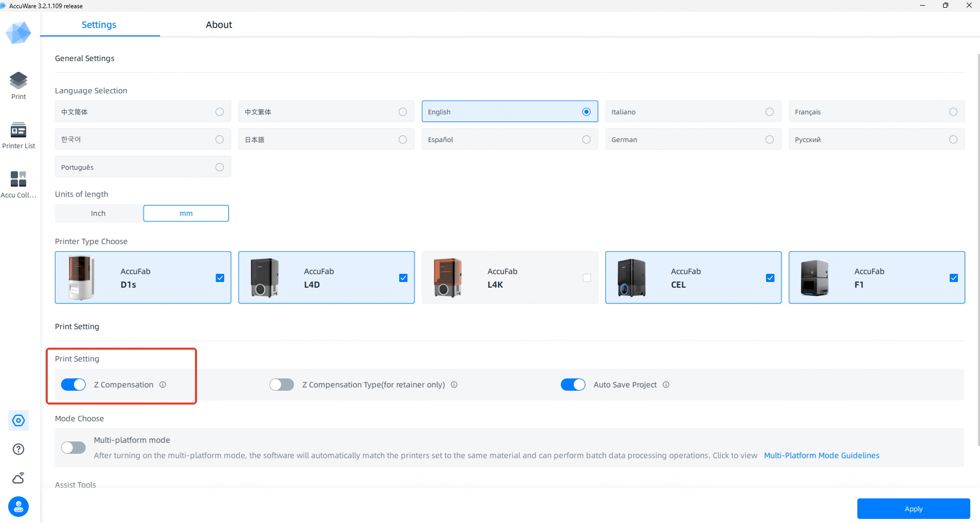
Task: Enable Multi-platform mode toggle
Action: click(x=73, y=448)
